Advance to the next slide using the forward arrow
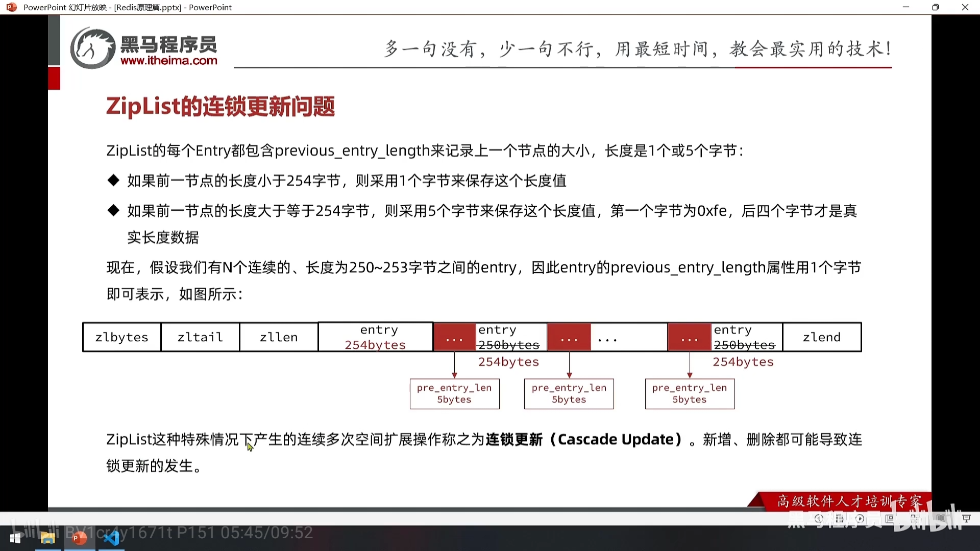The height and width of the screenshot is (551, 980). click(x=860, y=518)
